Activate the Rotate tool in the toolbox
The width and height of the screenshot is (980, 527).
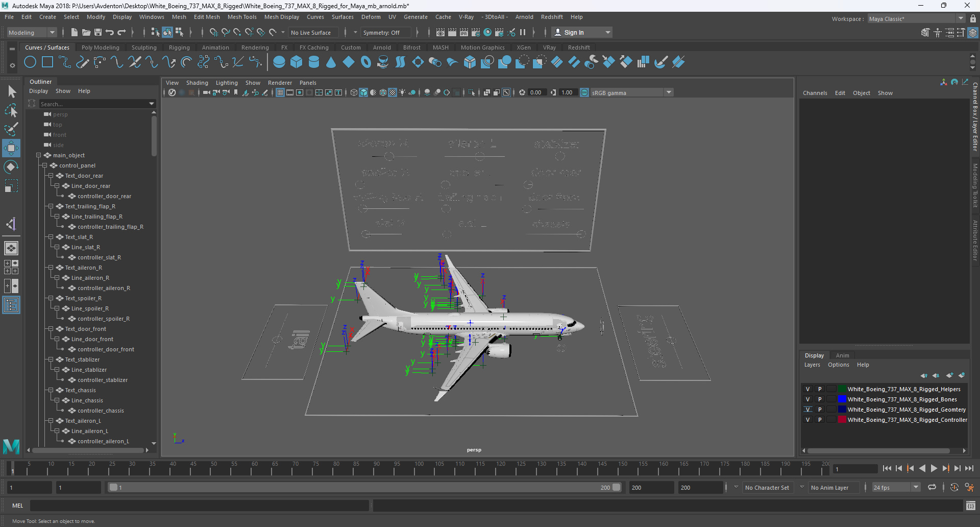pyautogui.click(x=11, y=167)
